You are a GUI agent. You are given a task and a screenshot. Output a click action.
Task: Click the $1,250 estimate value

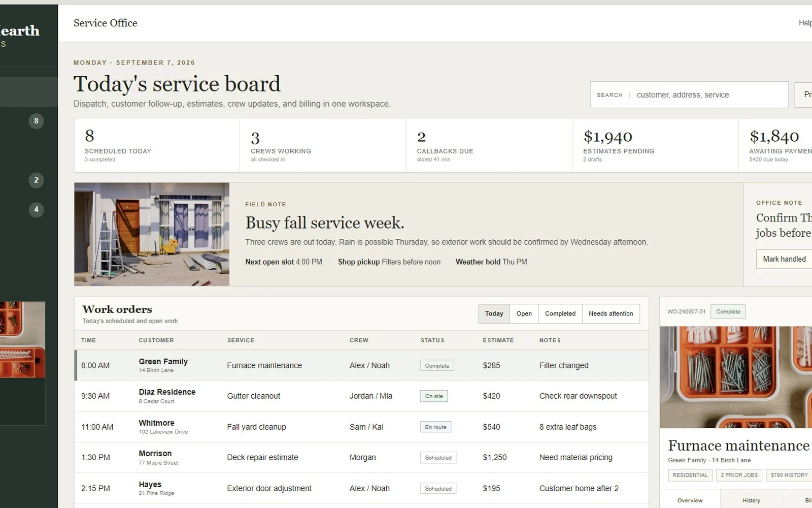tap(495, 458)
